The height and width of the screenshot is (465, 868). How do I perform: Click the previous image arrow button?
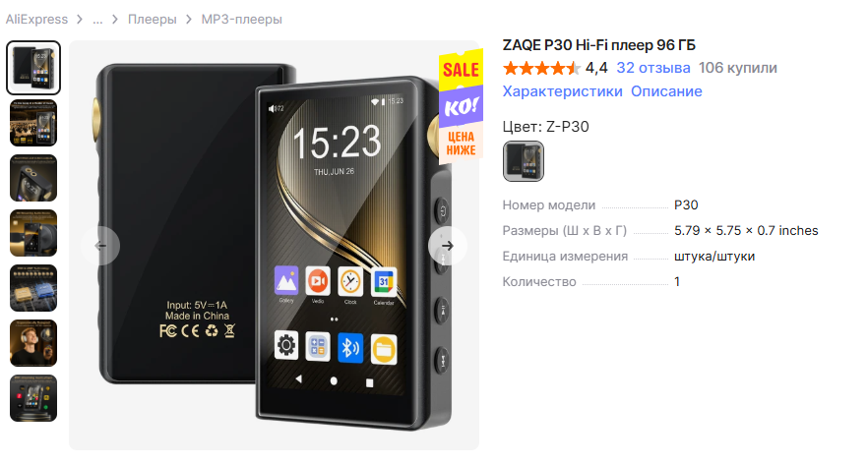(x=100, y=246)
